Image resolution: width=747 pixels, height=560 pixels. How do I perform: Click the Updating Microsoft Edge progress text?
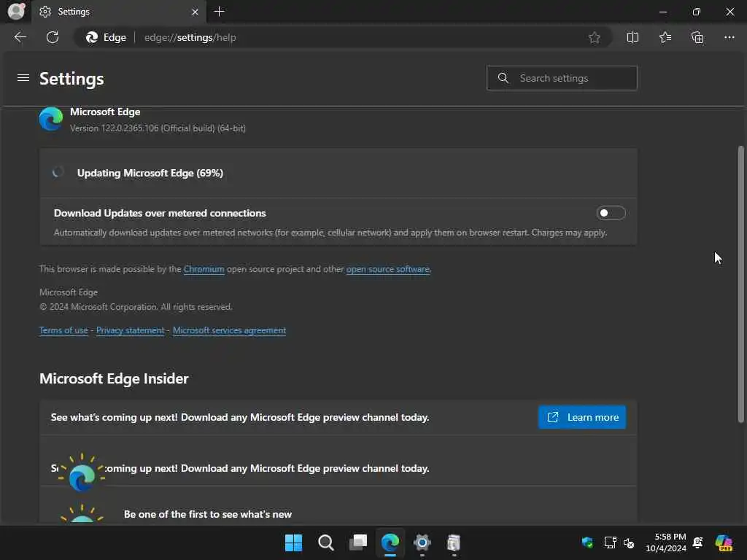[x=150, y=173]
